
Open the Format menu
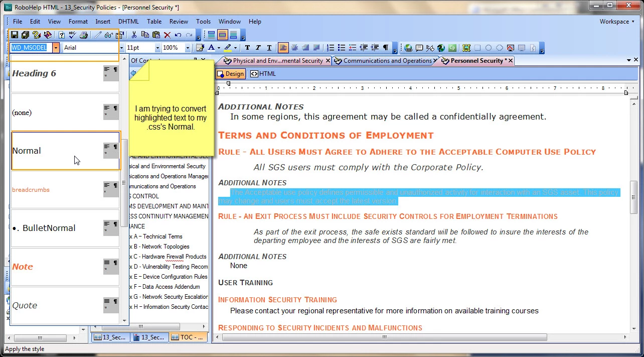coord(78,22)
